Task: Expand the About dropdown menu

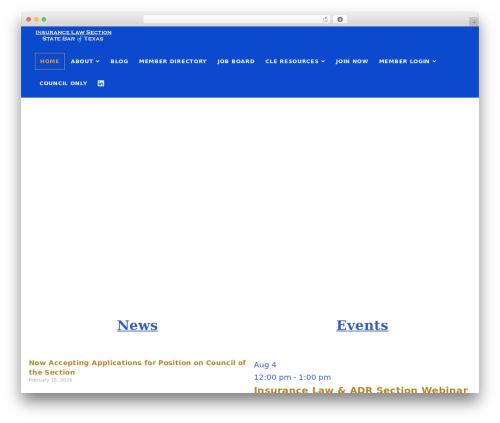Action: pyautogui.click(x=85, y=61)
